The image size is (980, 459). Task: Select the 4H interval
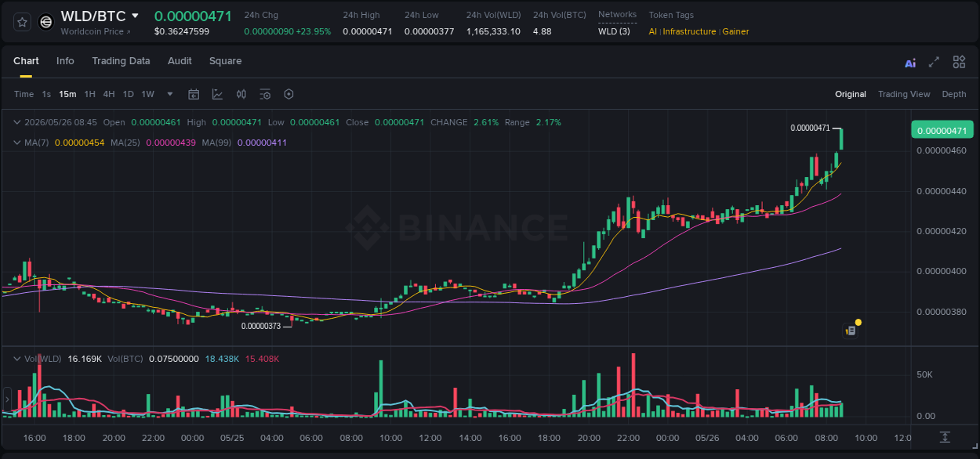(109, 94)
